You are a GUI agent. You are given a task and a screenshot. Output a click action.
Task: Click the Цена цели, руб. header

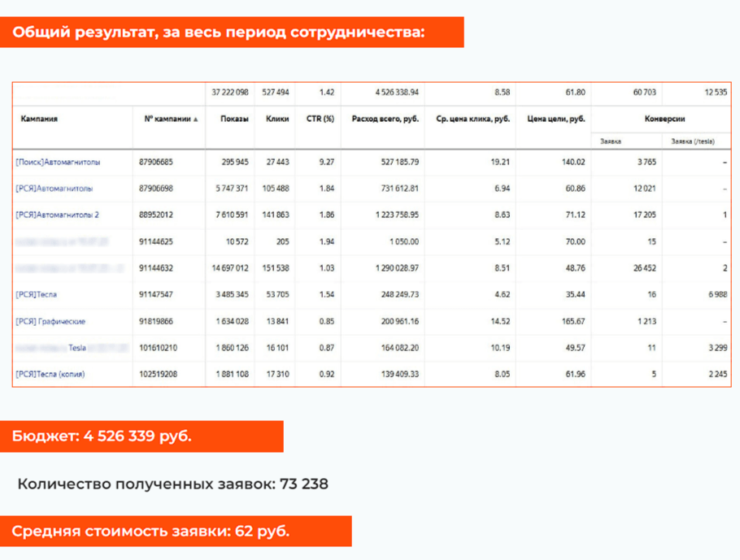point(556,119)
